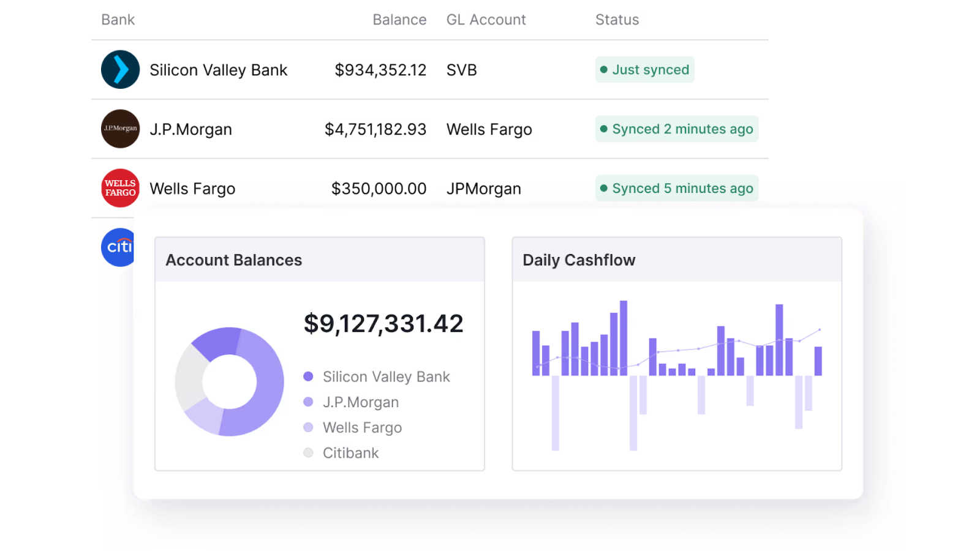The width and height of the screenshot is (980, 551).
Task: Select the GL Account column header
Action: [486, 20]
